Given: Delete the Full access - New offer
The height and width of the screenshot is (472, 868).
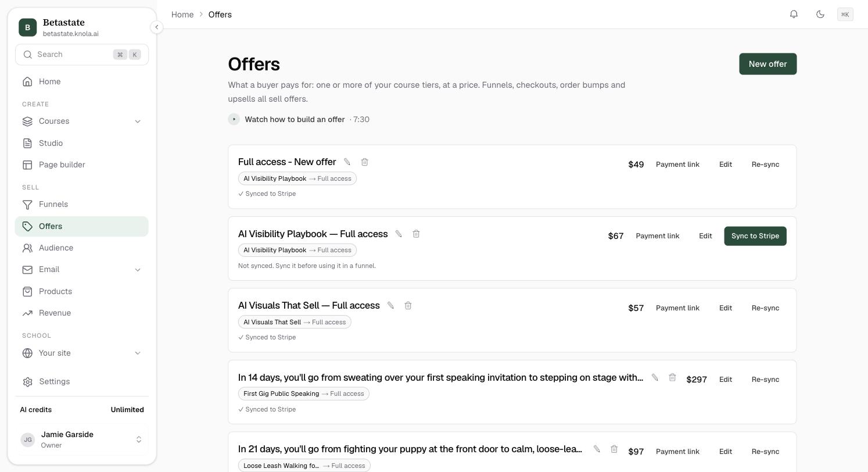Looking at the screenshot, I should click(364, 162).
